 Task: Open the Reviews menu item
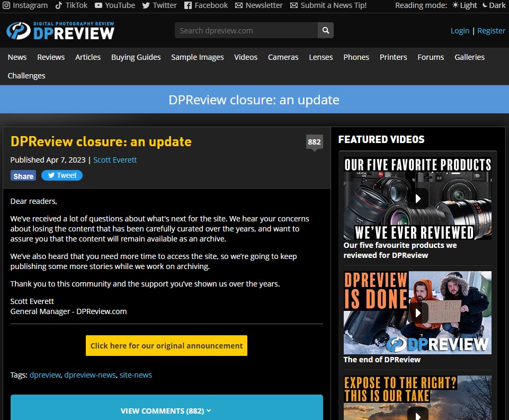(x=51, y=57)
